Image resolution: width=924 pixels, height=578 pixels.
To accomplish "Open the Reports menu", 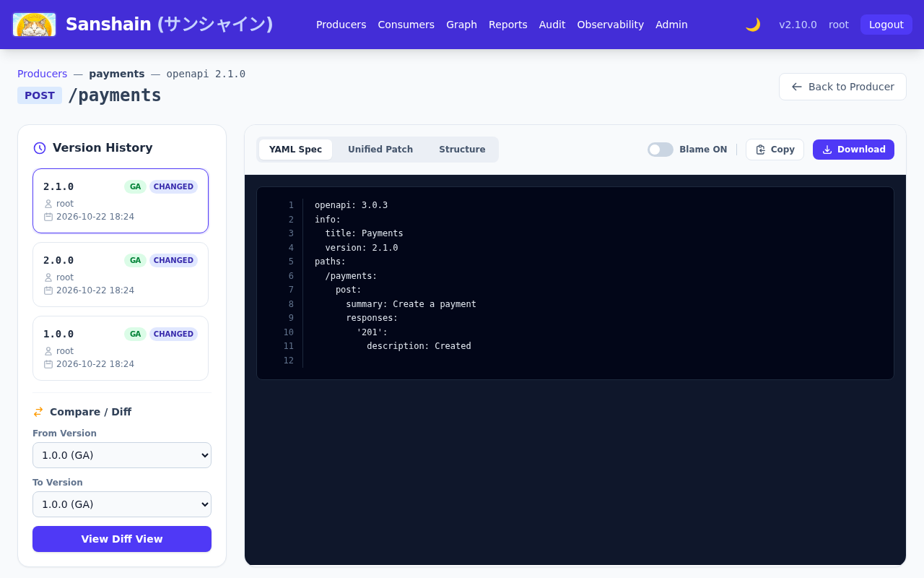I will (508, 25).
